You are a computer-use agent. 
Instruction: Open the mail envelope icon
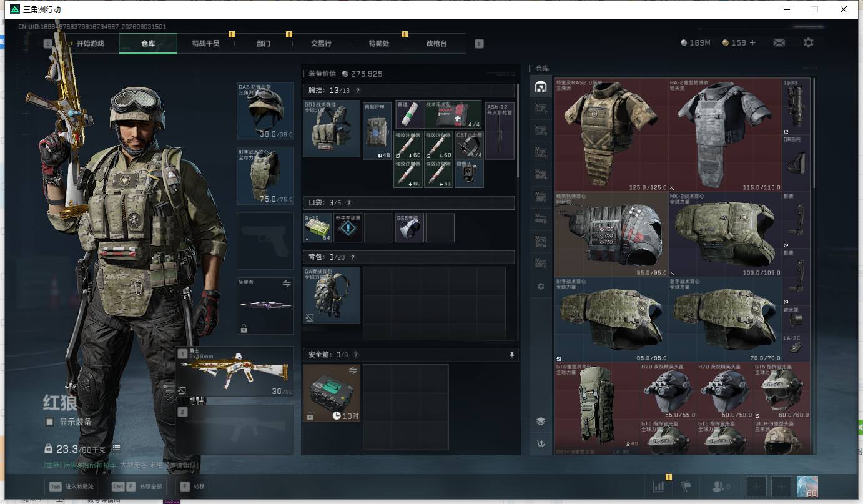pyautogui.click(x=779, y=42)
